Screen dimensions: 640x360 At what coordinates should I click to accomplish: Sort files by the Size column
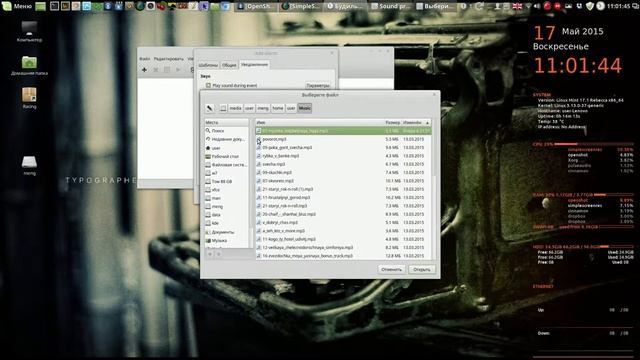coord(392,122)
